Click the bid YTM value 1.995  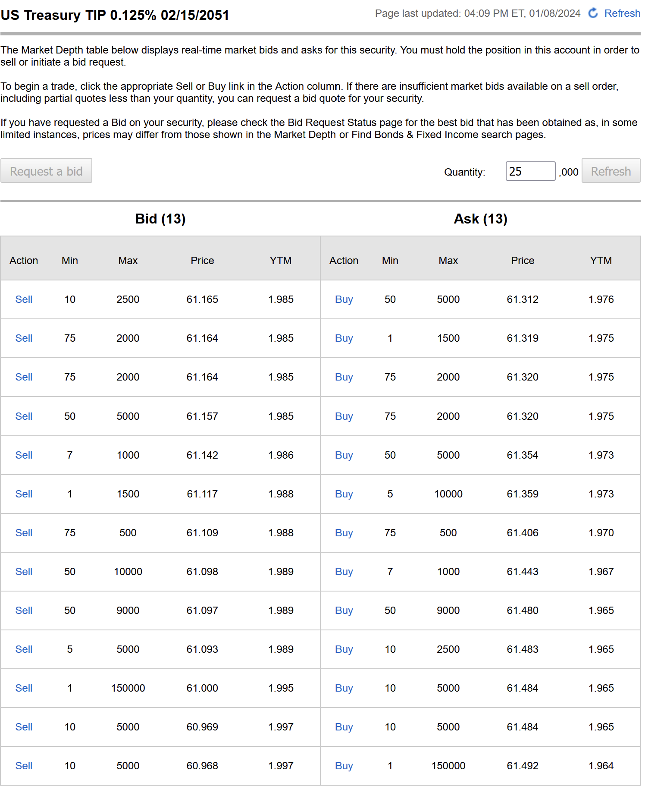(281, 688)
